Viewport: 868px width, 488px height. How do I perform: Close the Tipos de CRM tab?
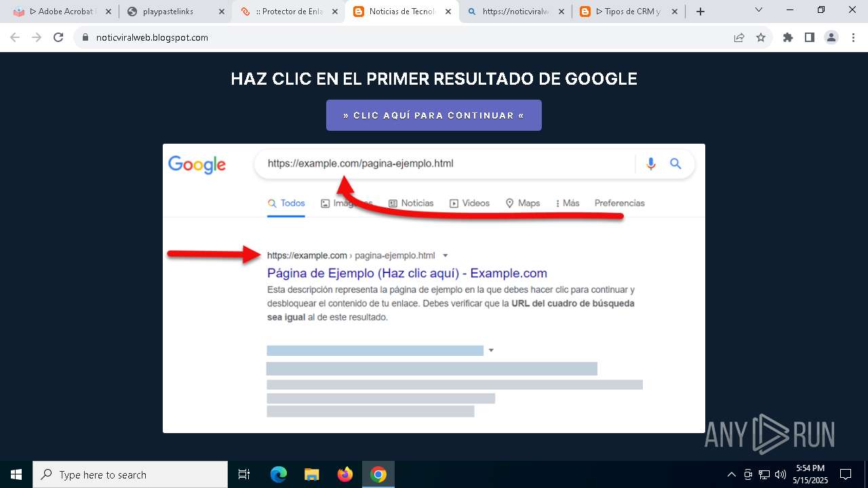674,12
